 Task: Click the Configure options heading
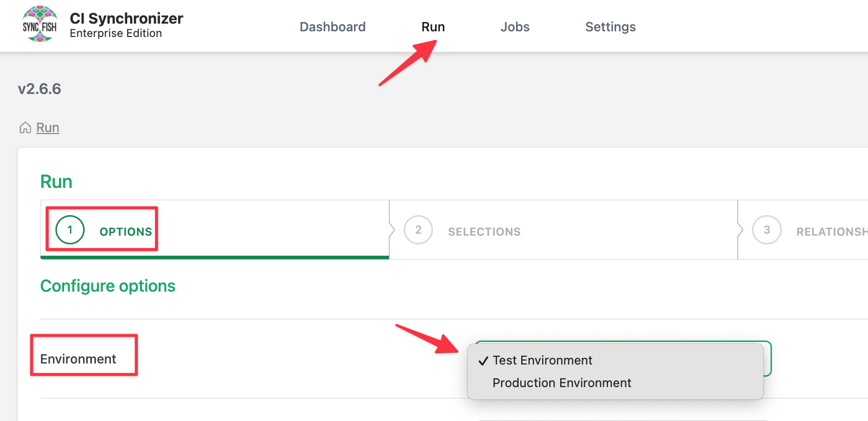tap(108, 286)
